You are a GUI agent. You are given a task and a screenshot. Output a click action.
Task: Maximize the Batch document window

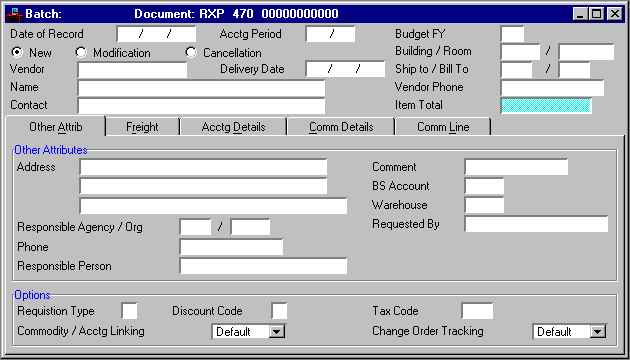coord(597,14)
